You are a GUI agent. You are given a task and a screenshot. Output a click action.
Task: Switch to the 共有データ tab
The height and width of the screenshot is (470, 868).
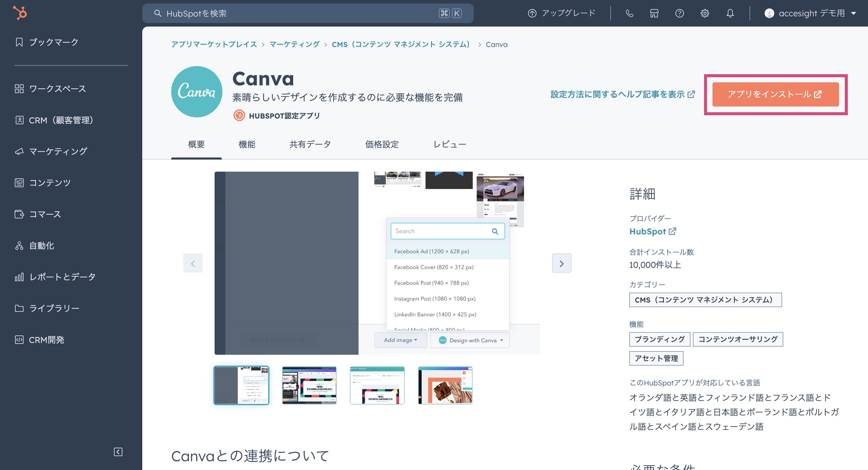click(x=310, y=144)
